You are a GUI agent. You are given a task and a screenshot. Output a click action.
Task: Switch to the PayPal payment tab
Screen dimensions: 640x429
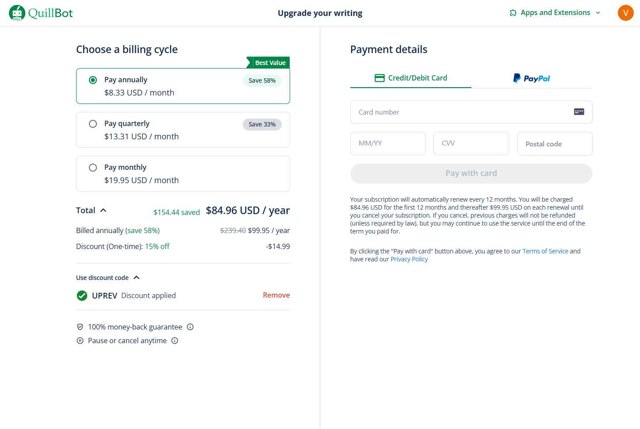(531, 78)
